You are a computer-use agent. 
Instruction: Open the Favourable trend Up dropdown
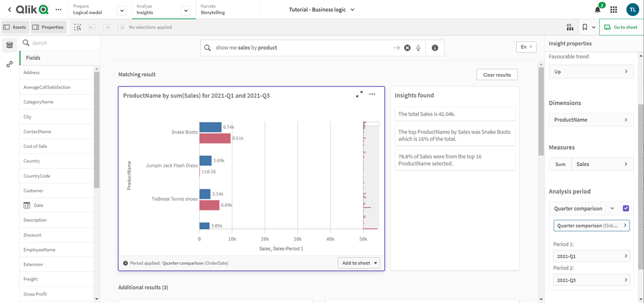coord(591,71)
